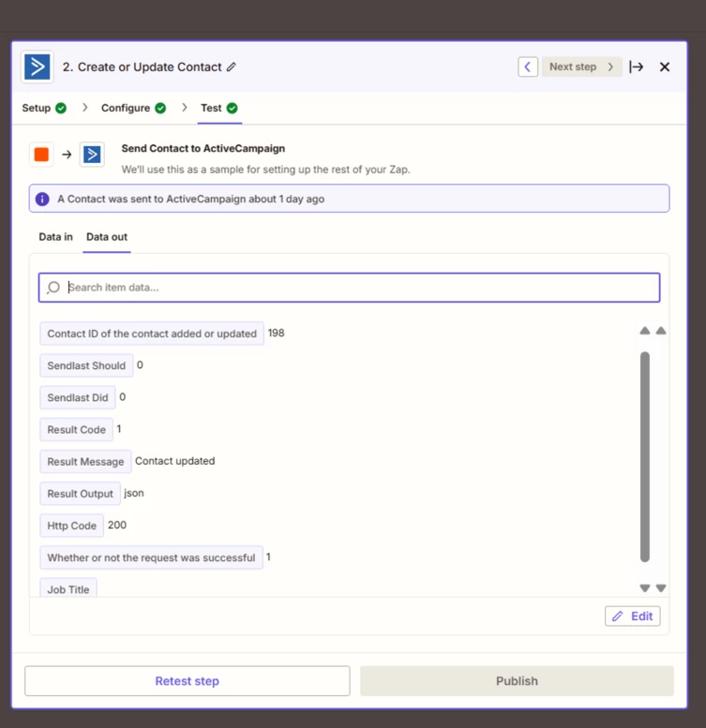706x728 pixels.
Task: Click the data list scrollbar thumb
Action: point(645,457)
